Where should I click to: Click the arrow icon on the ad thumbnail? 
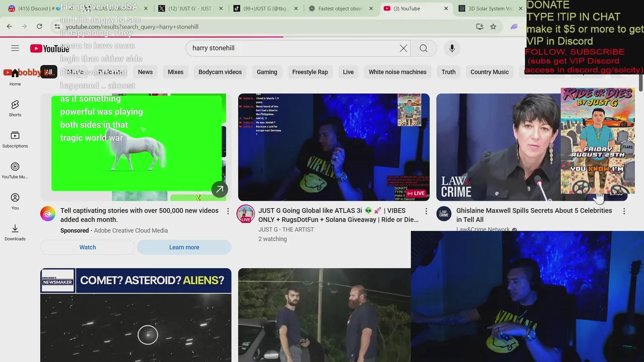[x=219, y=190]
